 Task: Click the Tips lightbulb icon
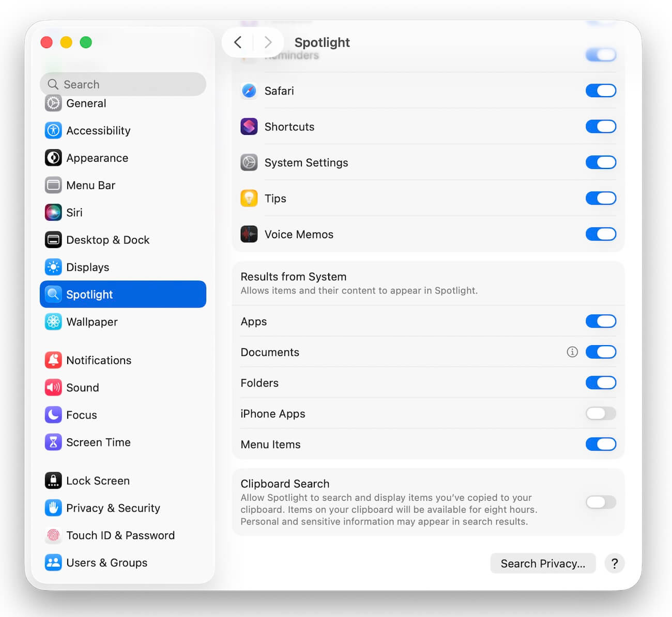click(249, 198)
